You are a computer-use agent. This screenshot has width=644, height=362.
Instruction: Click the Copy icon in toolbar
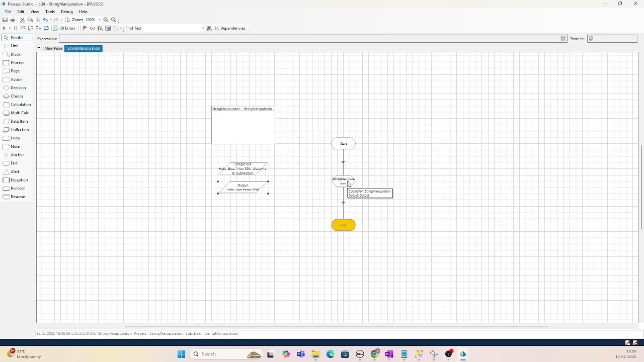30,20
